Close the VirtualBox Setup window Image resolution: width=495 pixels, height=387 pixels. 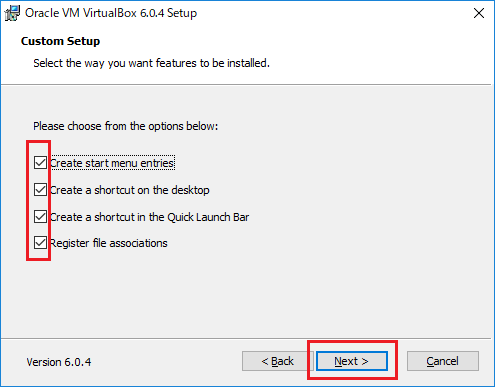point(479,13)
